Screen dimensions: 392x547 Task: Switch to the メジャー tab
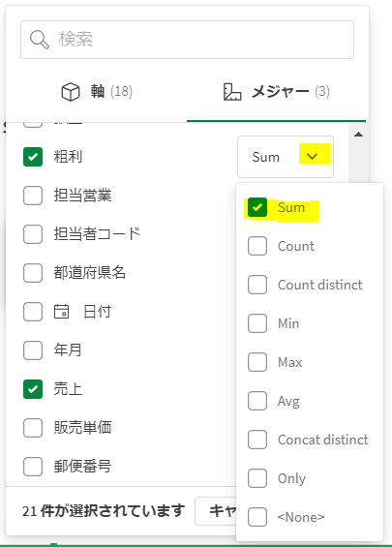[276, 92]
